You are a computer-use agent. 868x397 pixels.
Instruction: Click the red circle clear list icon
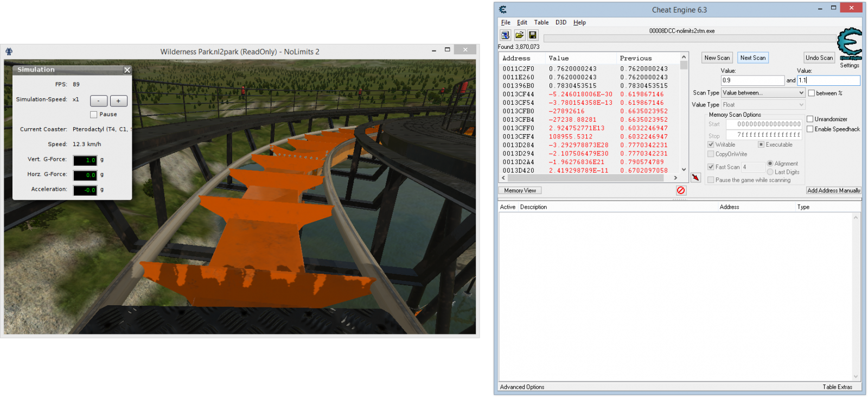pos(681,191)
